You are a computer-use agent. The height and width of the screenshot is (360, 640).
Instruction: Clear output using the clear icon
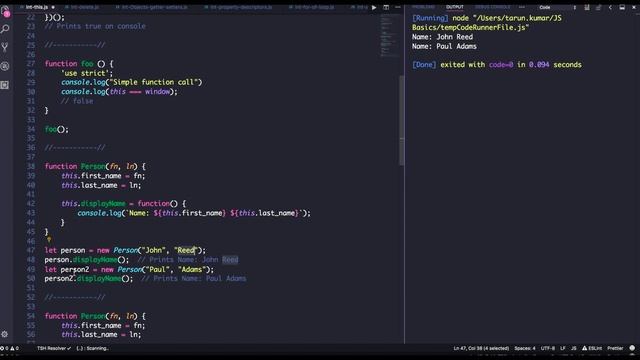click(x=587, y=7)
